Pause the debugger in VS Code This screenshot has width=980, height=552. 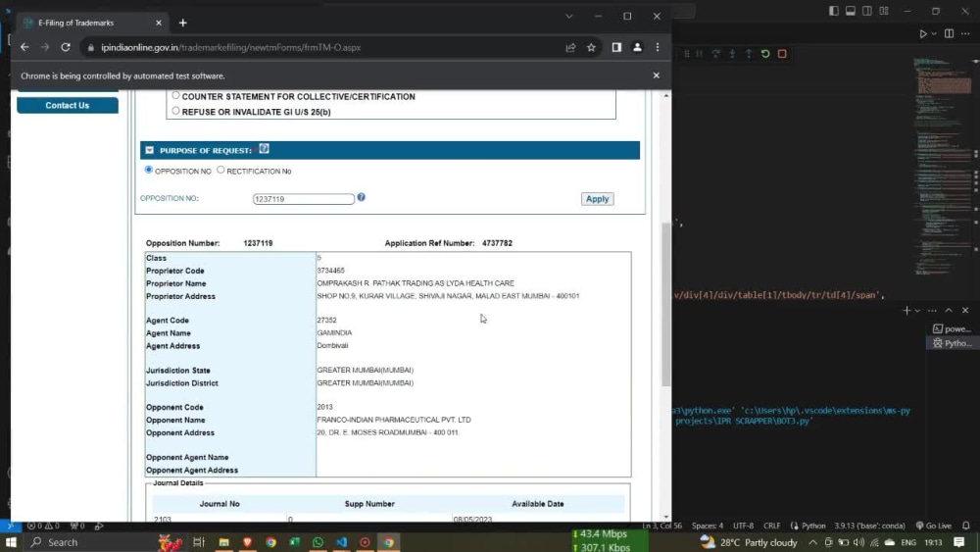pyautogui.click(x=700, y=54)
